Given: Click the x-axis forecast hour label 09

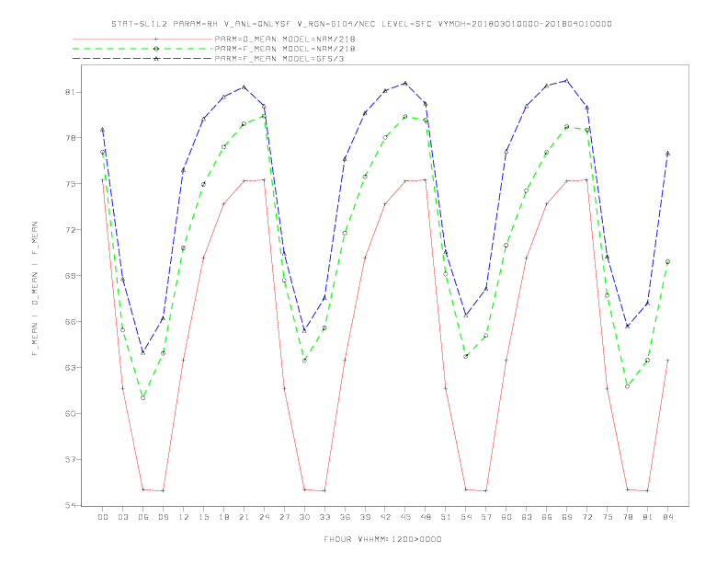Looking at the screenshot, I should point(163,517).
